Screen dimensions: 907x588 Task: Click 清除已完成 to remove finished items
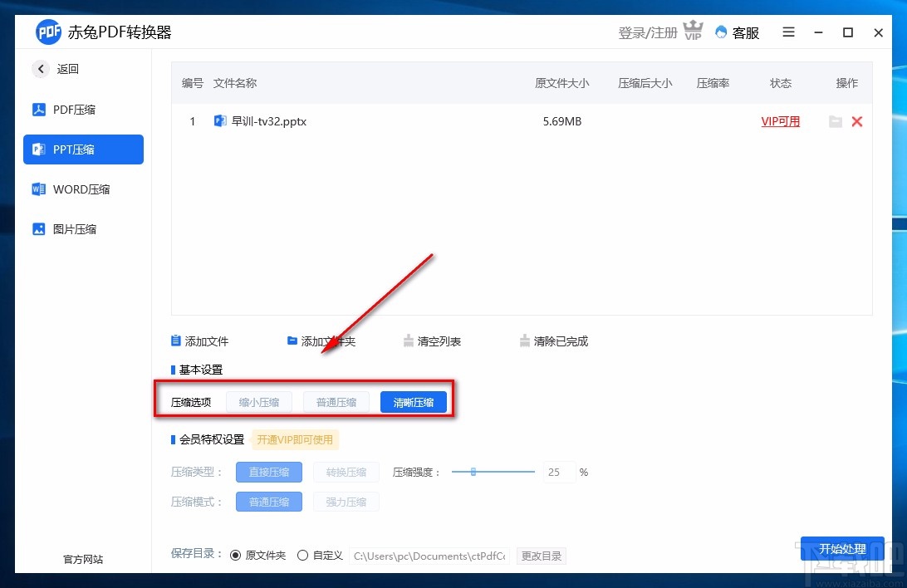tap(525, 340)
